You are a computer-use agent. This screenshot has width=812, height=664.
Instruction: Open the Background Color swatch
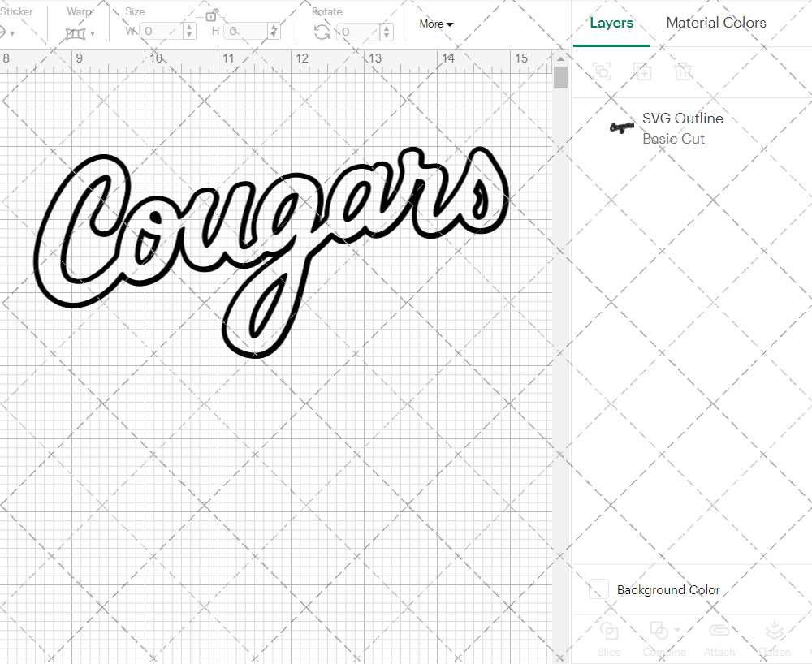(x=598, y=589)
